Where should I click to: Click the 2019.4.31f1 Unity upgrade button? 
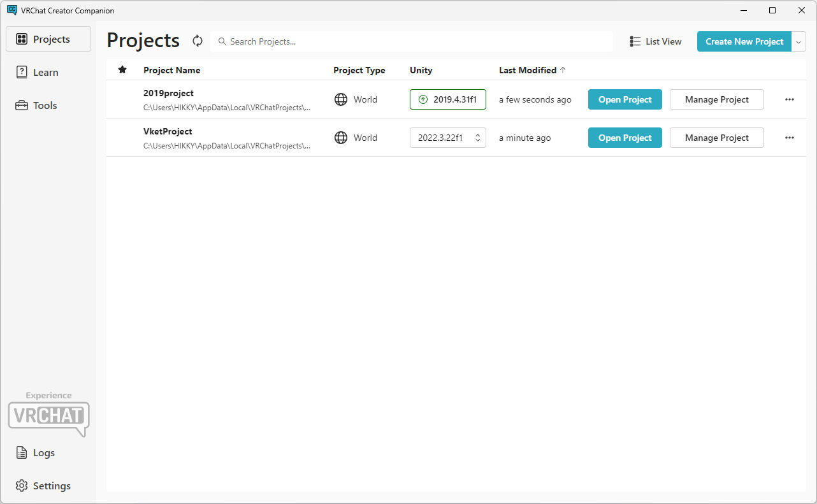click(x=447, y=99)
